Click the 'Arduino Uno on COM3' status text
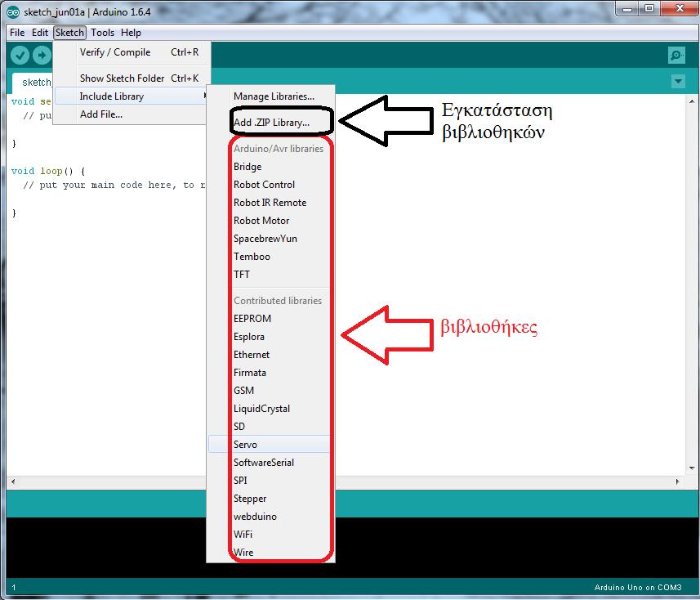Viewport: 700px width, 600px height. pos(638,587)
